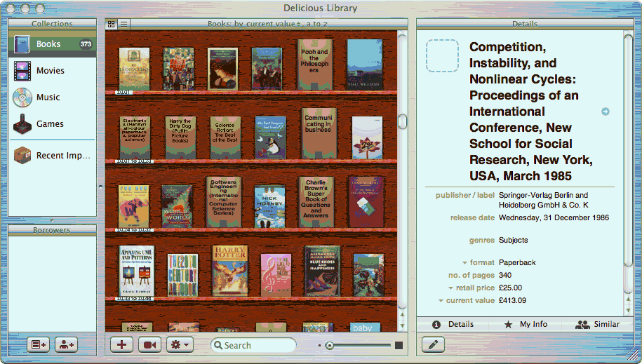Select Pooh and the Philosophers book
This screenshot has width=642, height=364.
[314, 65]
